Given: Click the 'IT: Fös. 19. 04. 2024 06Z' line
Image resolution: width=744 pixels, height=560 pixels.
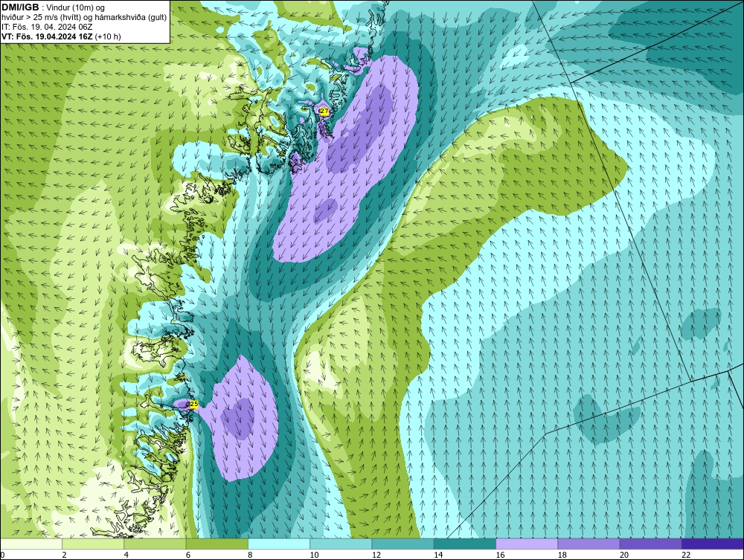Looking at the screenshot, I should tap(47, 27).
